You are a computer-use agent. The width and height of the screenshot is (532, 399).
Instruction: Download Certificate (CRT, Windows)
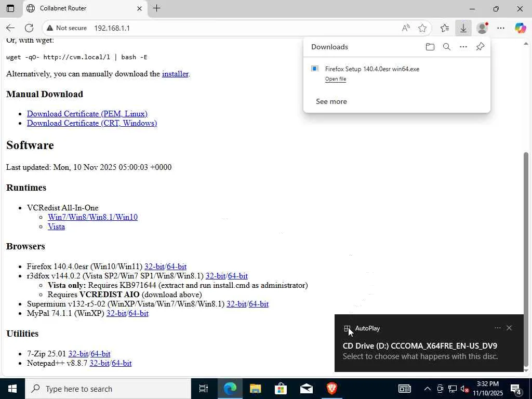(x=92, y=123)
